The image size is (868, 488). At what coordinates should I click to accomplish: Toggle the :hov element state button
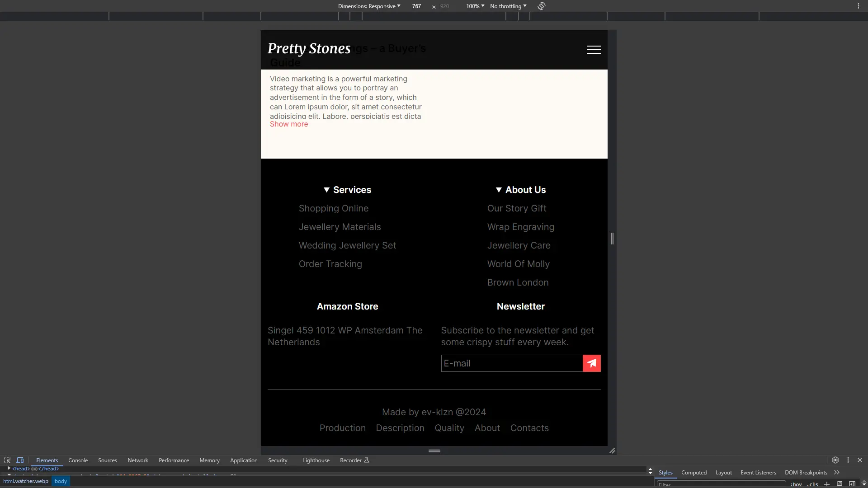(x=796, y=484)
